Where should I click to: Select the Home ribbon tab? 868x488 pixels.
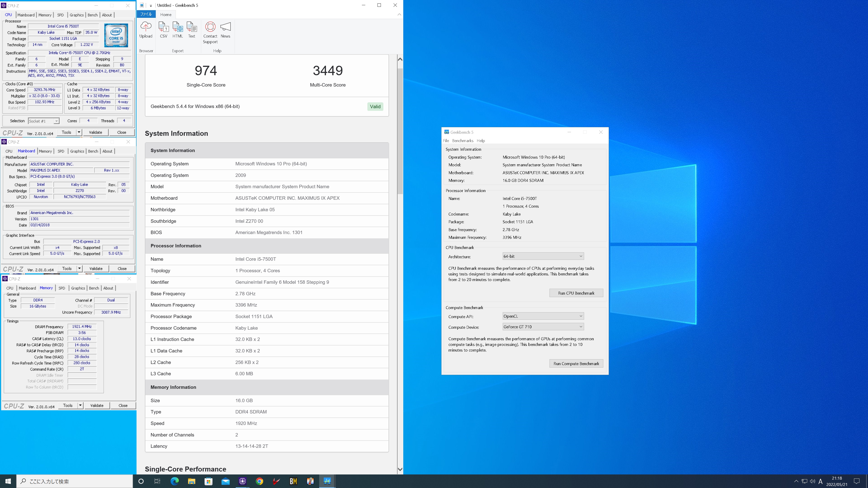coord(166,14)
